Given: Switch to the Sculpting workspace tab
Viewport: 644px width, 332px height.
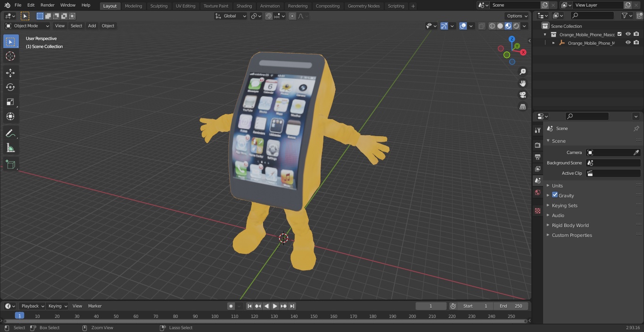Looking at the screenshot, I should point(159,6).
